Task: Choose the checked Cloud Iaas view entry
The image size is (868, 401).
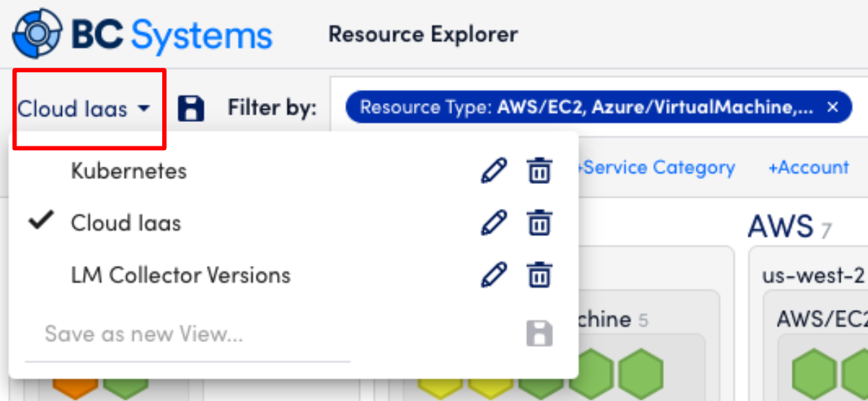Action: click(125, 223)
